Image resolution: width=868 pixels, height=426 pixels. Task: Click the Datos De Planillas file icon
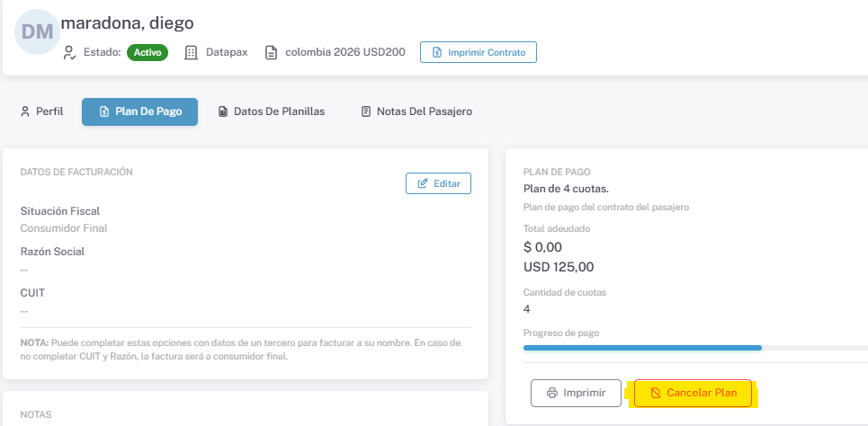pos(223,111)
